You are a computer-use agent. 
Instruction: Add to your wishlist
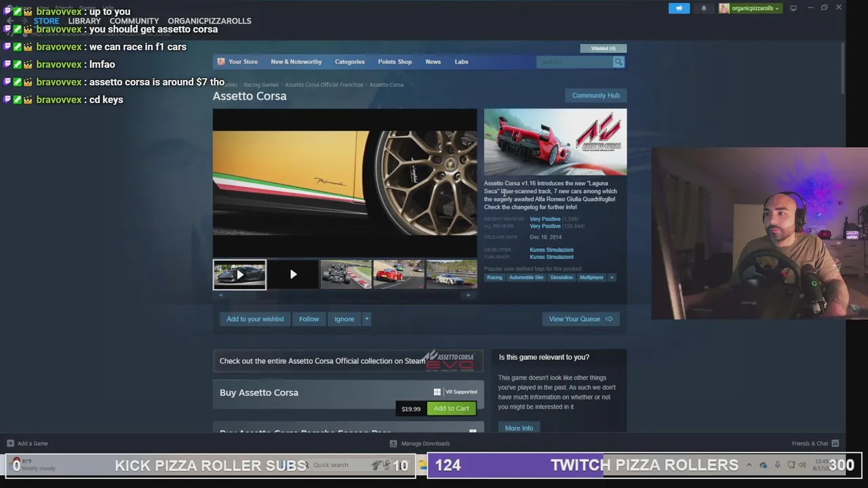pyautogui.click(x=255, y=319)
